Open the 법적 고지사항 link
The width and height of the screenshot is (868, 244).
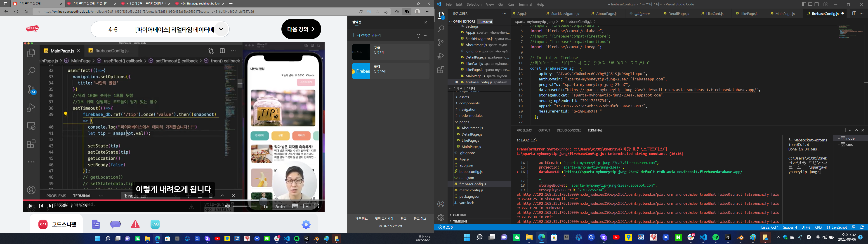384,219
